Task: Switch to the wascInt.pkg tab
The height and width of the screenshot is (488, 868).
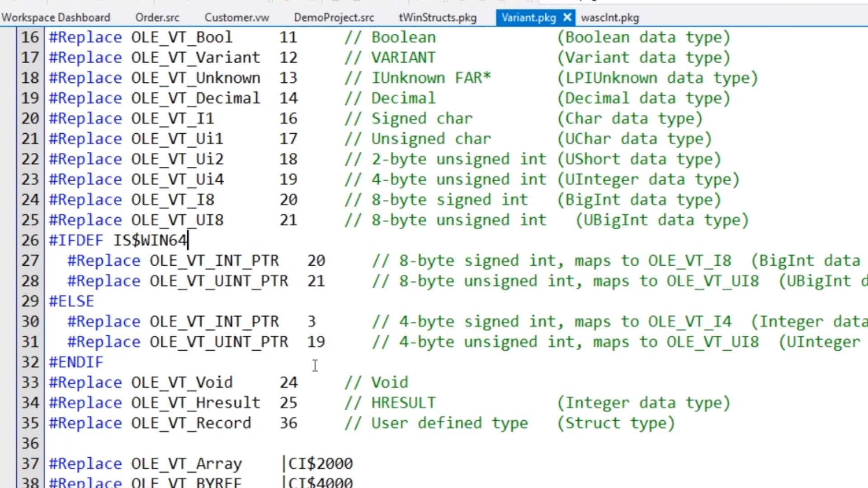Action: coord(609,18)
